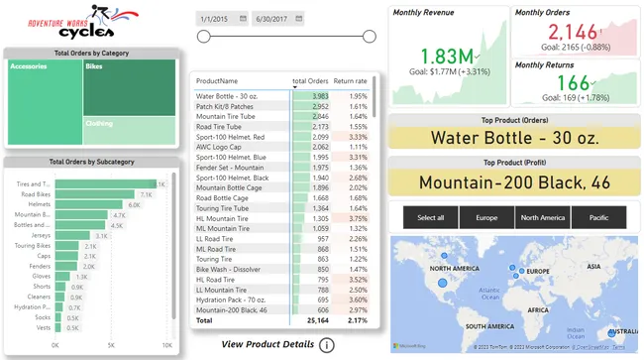The width and height of the screenshot is (644, 360).
Task: Select the Hydration Pack - 70 oz. row
Action: click(281, 300)
